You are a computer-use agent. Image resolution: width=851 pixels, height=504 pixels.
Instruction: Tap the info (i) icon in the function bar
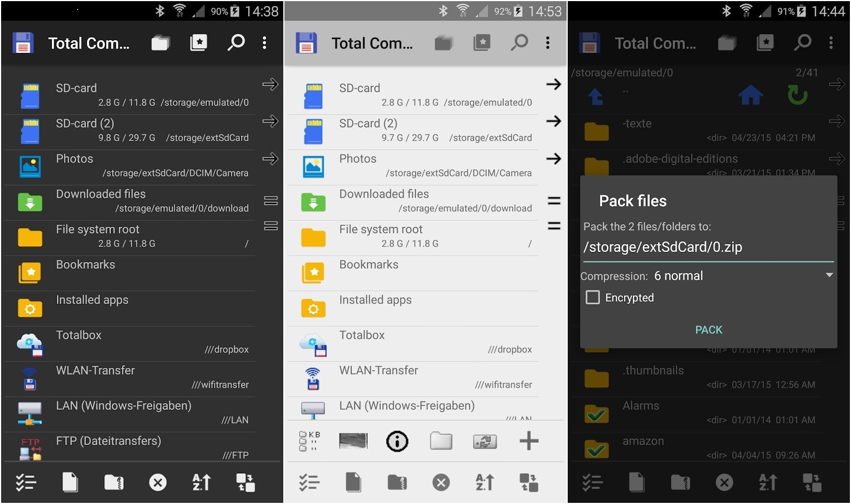pyautogui.click(x=397, y=441)
